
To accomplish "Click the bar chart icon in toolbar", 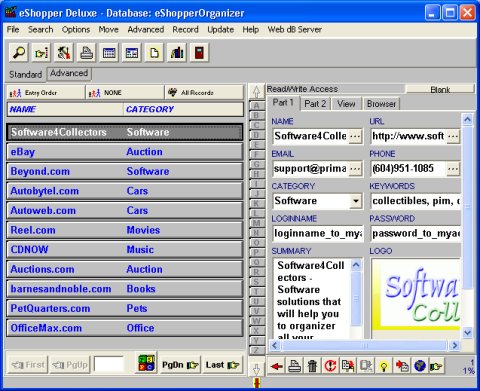I will coord(177,52).
